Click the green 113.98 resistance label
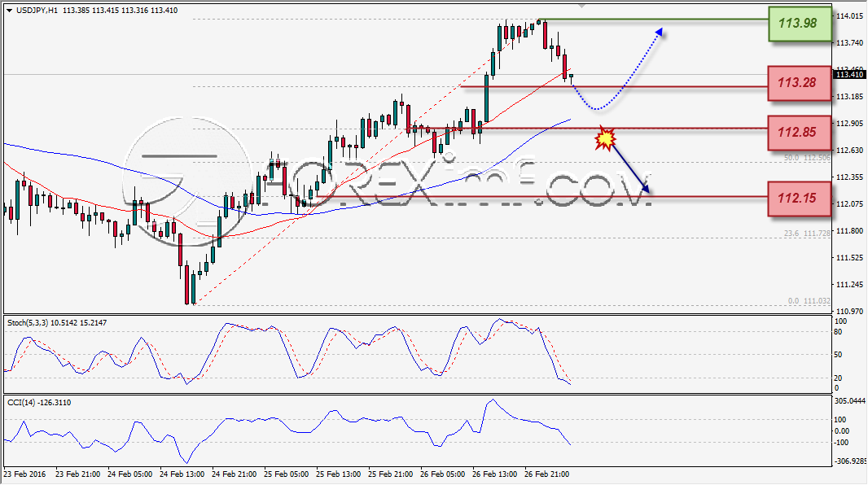Screen dimensions: 868x485 pyautogui.click(x=800, y=24)
